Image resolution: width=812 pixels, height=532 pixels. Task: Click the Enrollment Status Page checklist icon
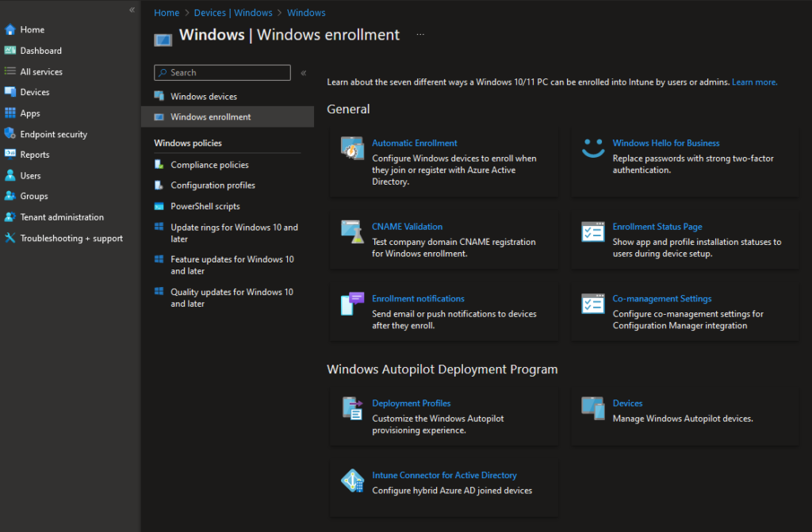(593, 232)
